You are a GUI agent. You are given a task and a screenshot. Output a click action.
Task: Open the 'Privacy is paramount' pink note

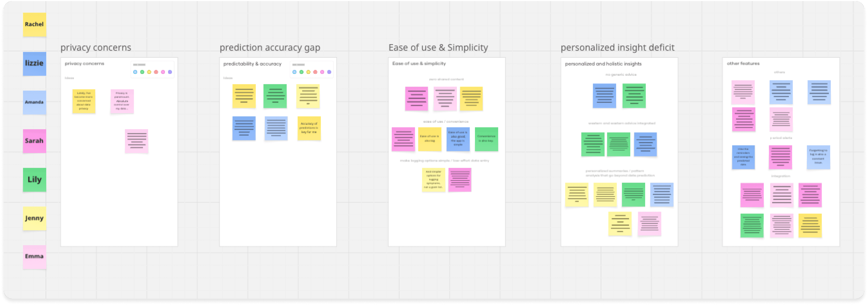[122, 101]
